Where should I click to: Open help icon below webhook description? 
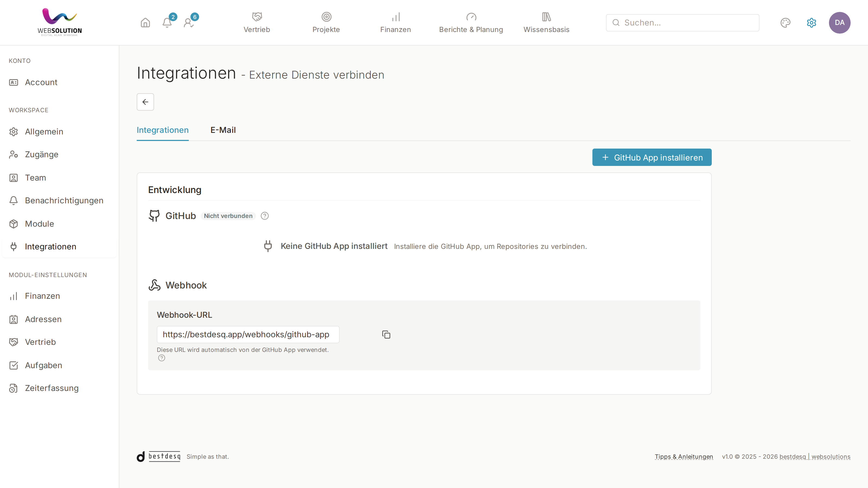(x=162, y=358)
